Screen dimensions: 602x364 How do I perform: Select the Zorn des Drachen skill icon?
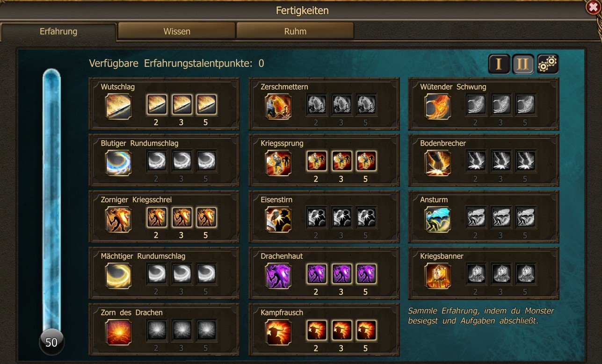pos(118,332)
